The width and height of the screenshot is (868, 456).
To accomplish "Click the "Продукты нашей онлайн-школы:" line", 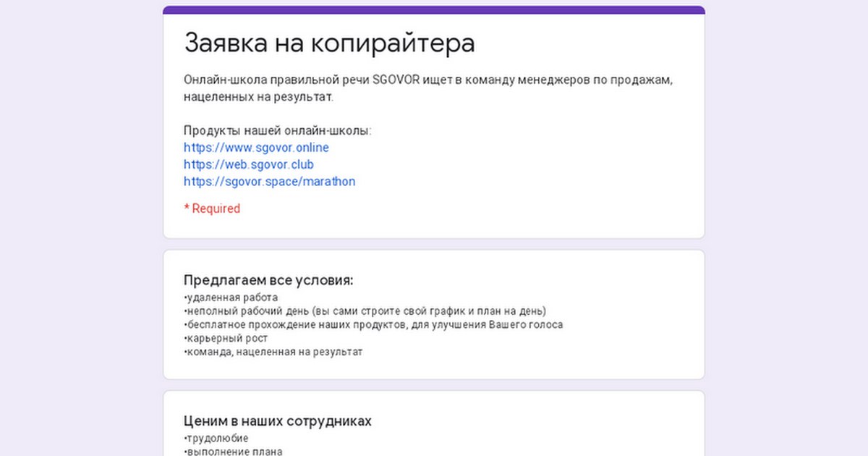I will pyautogui.click(x=278, y=131).
